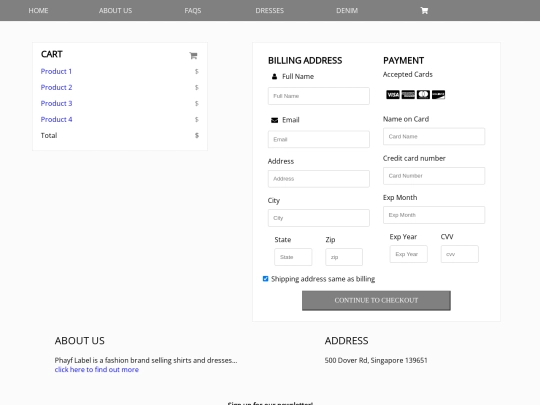Focus the Zip input field
This screenshot has height=405, width=540.
point(344,257)
